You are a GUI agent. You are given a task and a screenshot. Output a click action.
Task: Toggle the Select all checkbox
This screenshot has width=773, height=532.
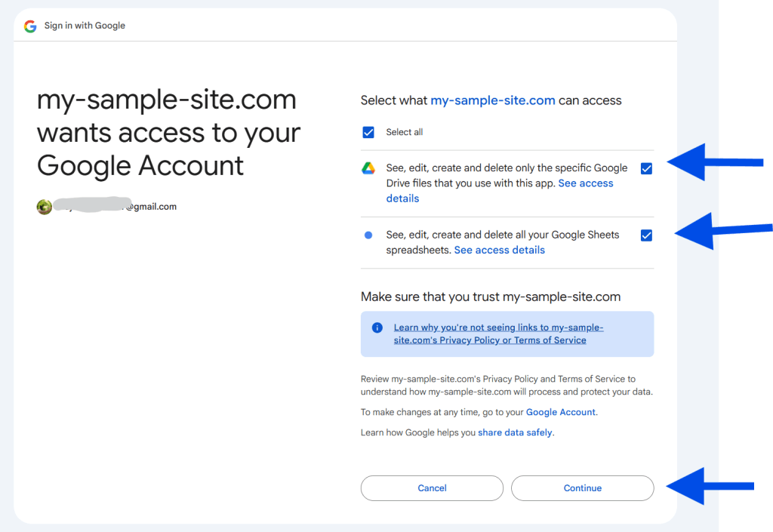pyautogui.click(x=368, y=132)
